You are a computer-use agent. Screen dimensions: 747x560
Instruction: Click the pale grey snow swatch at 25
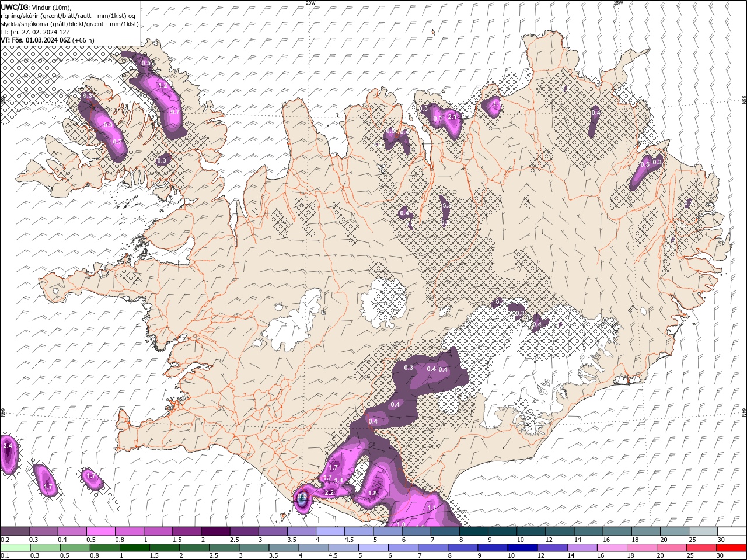[703, 531]
